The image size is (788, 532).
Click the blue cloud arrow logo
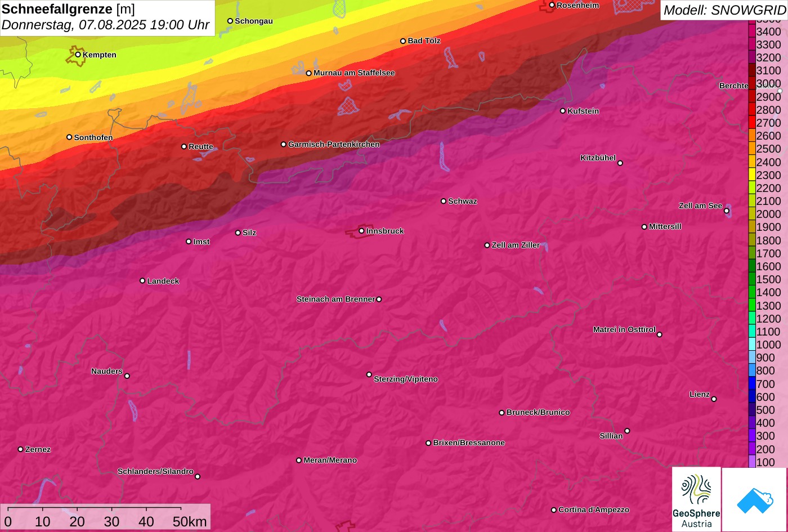point(754,499)
